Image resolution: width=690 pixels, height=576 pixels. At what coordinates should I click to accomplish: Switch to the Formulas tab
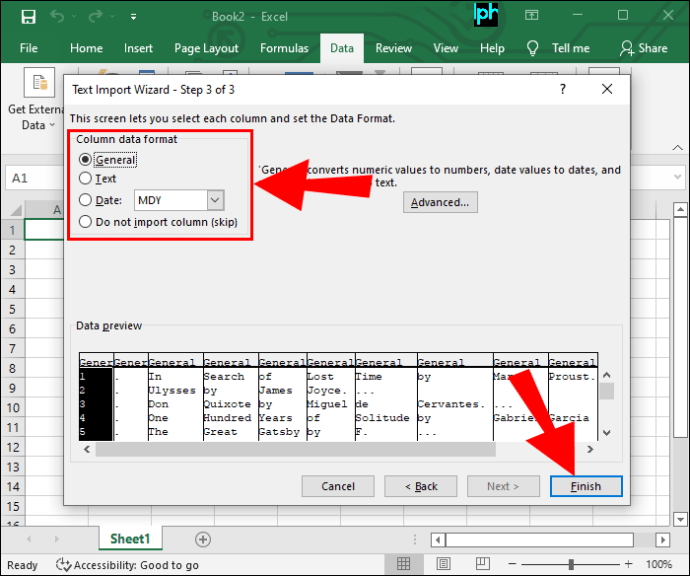pyautogui.click(x=284, y=48)
